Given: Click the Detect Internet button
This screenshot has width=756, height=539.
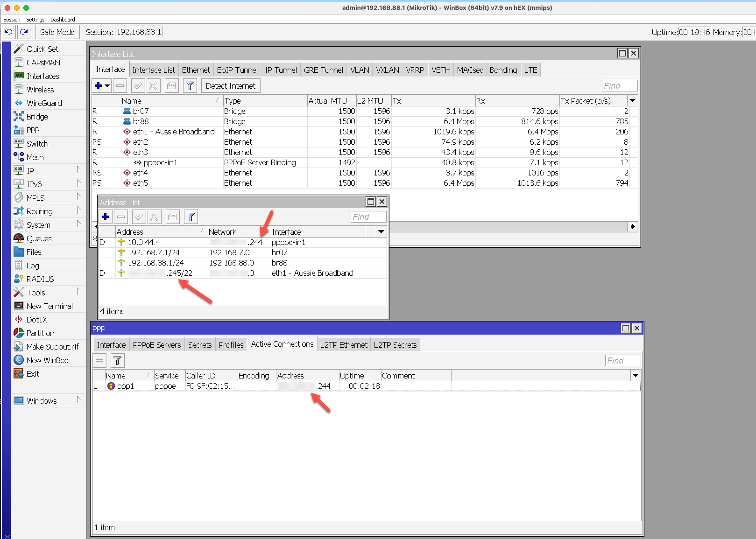Looking at the screenshot, I should tap(230, 85).
